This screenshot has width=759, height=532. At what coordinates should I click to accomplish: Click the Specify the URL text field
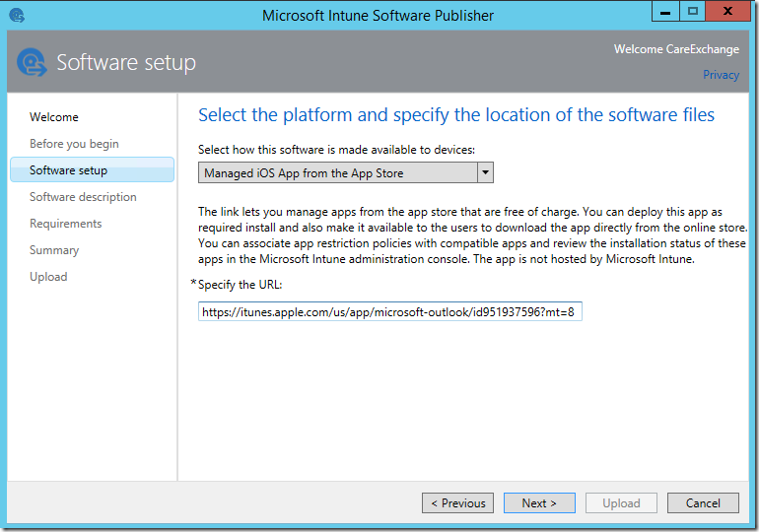[390, 311]
